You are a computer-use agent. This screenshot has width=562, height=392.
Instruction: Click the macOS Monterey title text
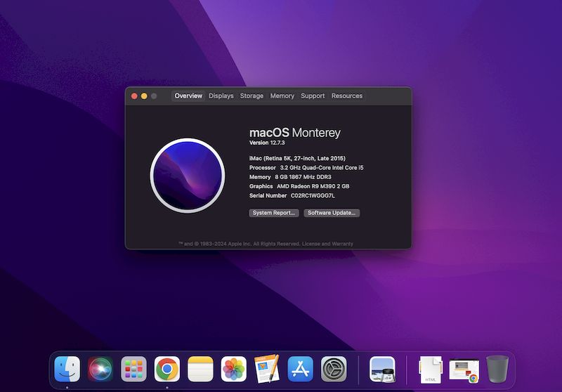[x=295, y=133]
